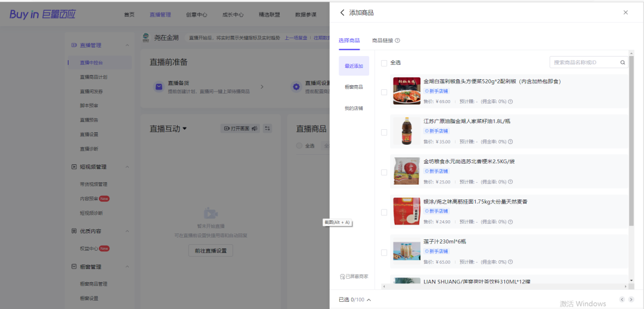The width and height of the screenshot is (644, 309).
Task: Select the 橱窗商品 category on the left
Action: [x=354, y=87]
